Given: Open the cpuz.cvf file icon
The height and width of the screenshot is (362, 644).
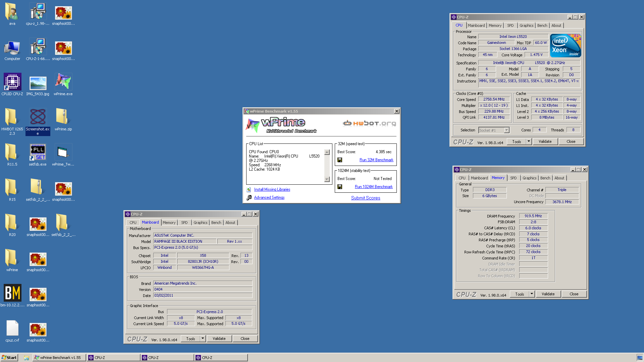Looking at the screenshot, I should (x=12, y=331).
